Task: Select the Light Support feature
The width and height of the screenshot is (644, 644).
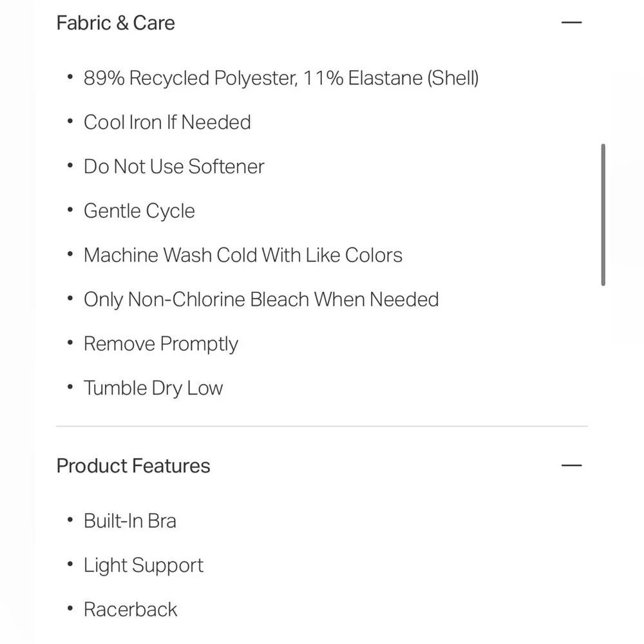Action: click(x=144, y=565)
